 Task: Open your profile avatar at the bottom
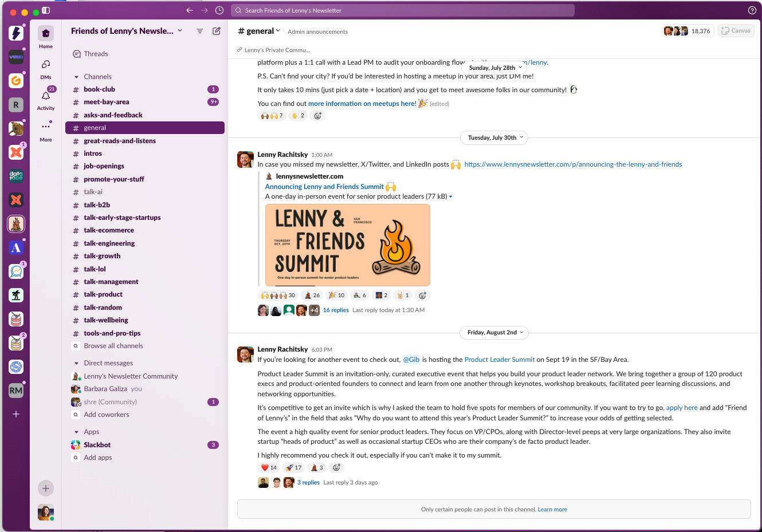tap(46, 512)
